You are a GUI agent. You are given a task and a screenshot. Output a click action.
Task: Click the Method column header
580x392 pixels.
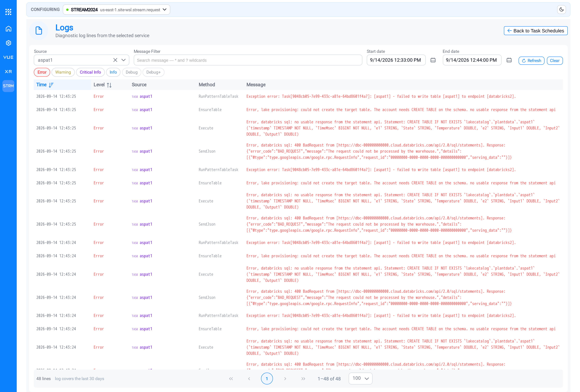[207, 85]
